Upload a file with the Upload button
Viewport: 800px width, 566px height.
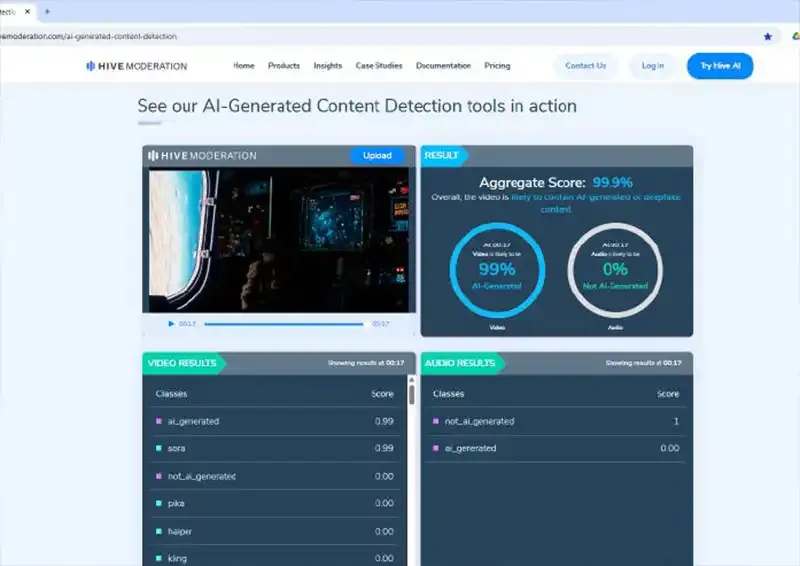[377, 156]
